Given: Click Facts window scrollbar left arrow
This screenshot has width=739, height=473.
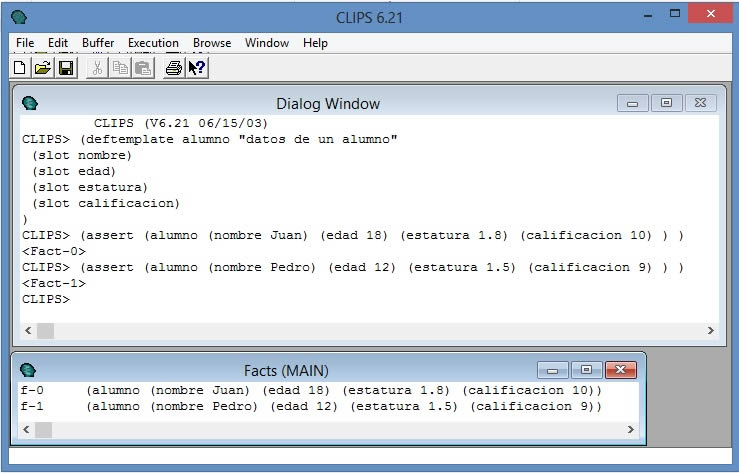Looking at the screenshot, I should coord(26,429).
